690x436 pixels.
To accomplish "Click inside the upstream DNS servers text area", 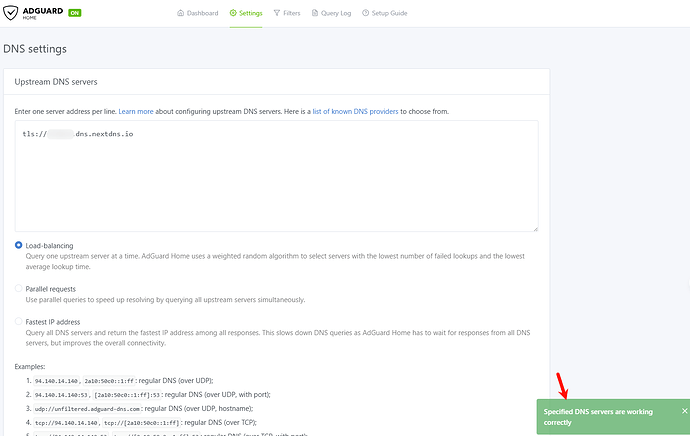I will click(x=276, y=180).
